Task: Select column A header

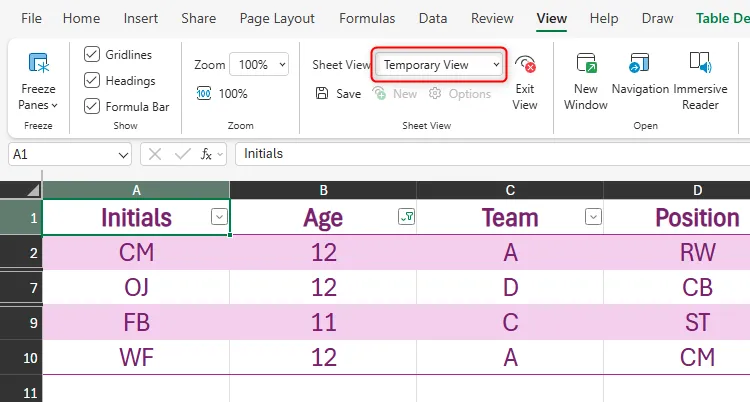Action: [136, 190]
